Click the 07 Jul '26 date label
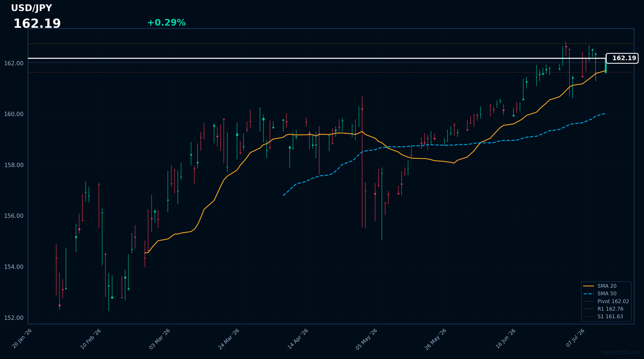Screen dimensions: 644x359 (x=575, y=338)
